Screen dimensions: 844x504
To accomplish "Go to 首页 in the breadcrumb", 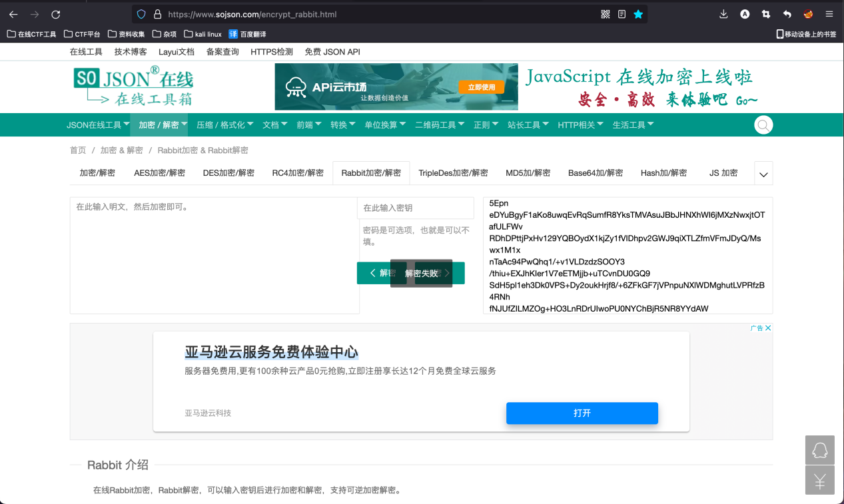I will [78, 150].
